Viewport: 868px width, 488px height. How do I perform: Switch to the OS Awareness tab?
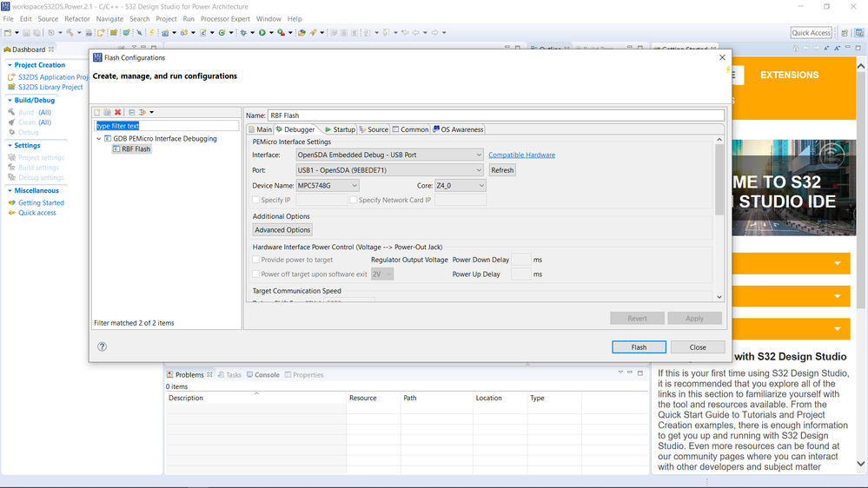pos(458,129)
